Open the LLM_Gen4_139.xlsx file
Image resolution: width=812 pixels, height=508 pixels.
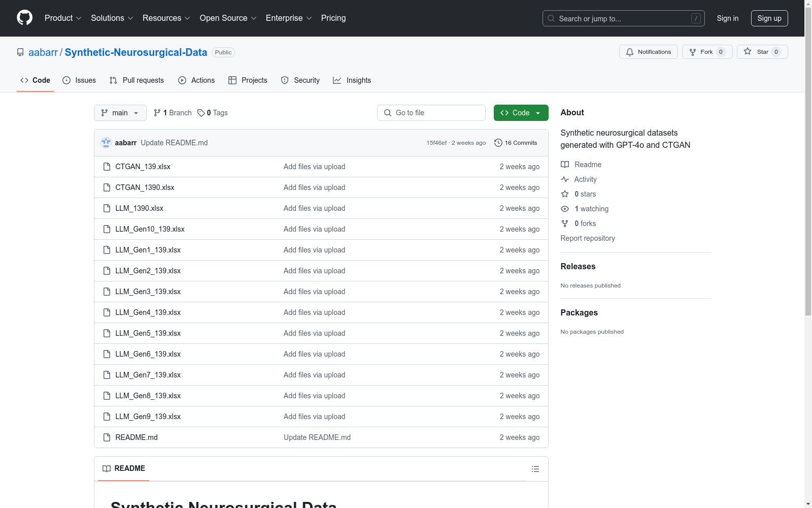[x=148, y=312]
